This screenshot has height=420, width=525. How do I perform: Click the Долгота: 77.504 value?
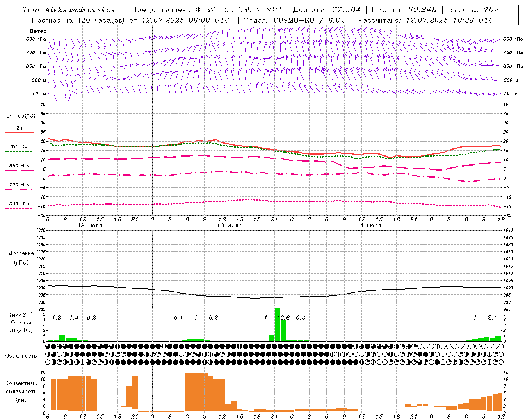(x=327, y=10)
